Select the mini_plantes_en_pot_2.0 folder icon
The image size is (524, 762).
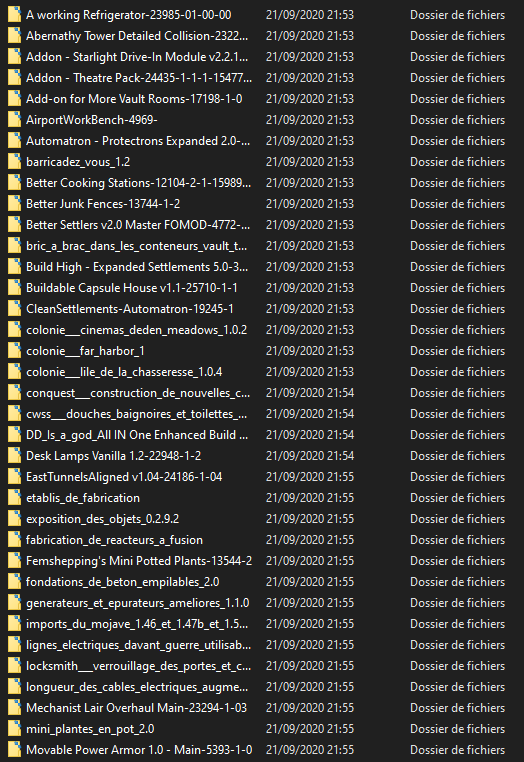(x=15, y=728)
